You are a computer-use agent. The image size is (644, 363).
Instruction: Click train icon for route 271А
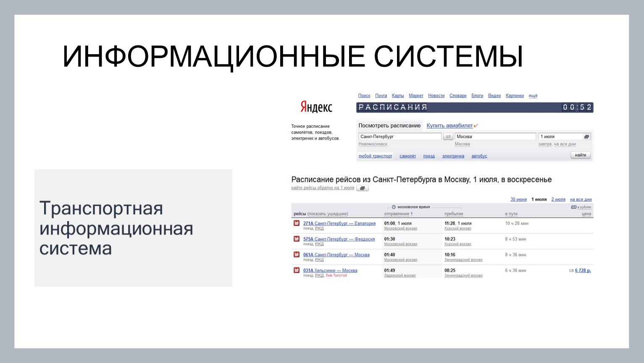pyautogui.click(x=297, y=223)
